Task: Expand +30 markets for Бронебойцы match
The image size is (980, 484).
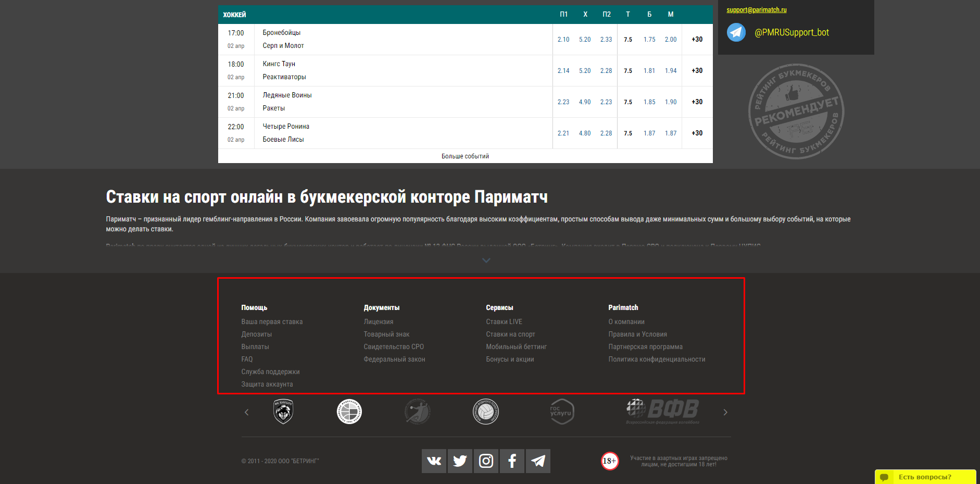Action: pyautogui.click(x=697, y=40)
